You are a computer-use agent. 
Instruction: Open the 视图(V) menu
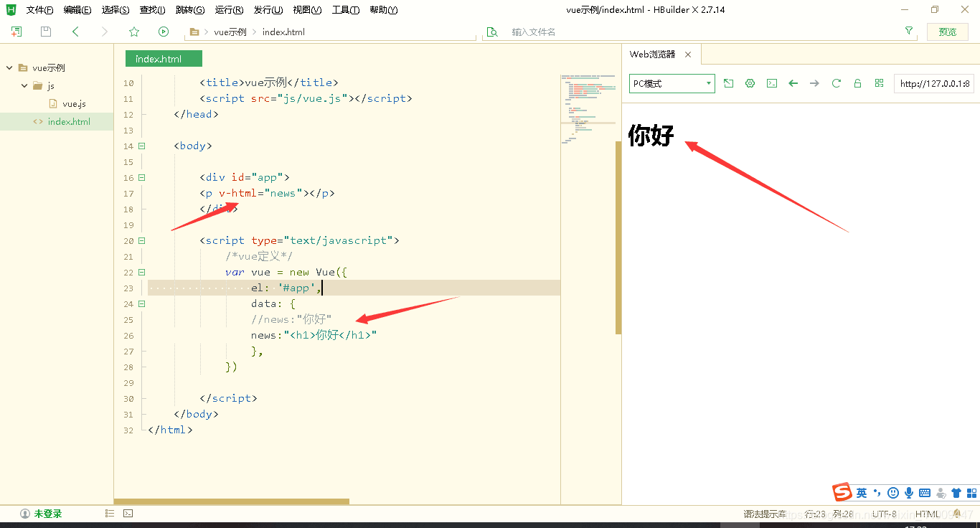click(307, 10)
